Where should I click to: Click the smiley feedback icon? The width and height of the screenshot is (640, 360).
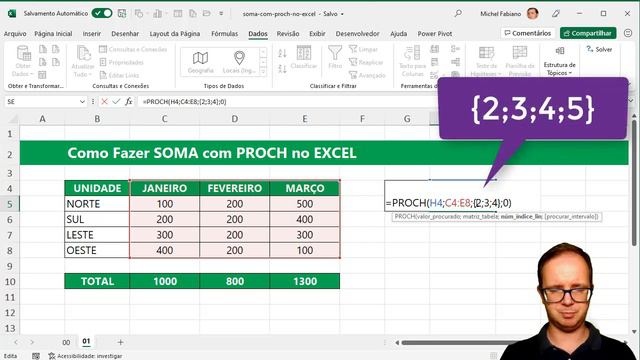click(628, 33)
